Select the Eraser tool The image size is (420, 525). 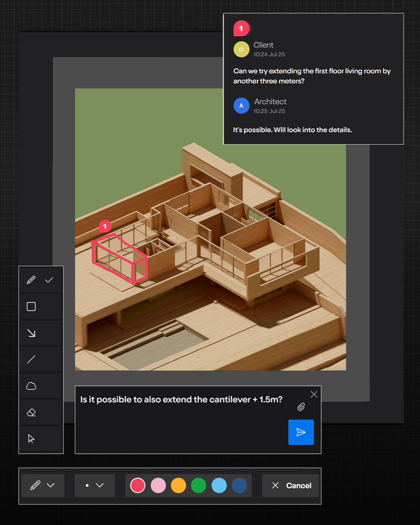tap(31, 412)
